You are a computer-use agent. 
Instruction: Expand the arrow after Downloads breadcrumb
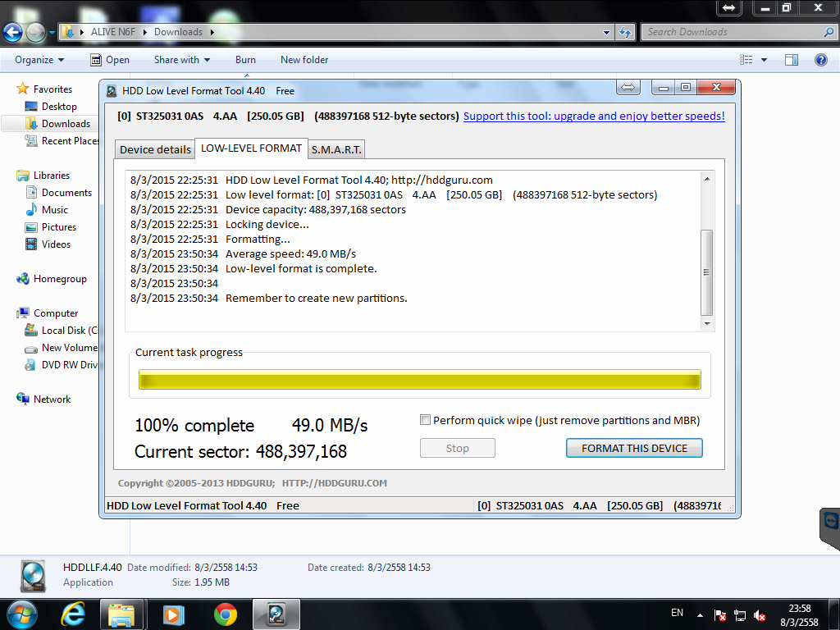click(x=212, y=32)
